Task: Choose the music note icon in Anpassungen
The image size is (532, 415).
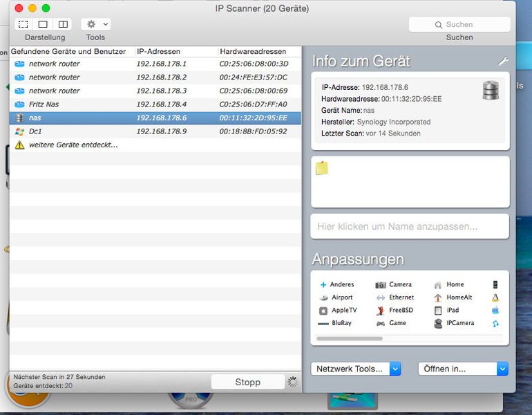Action: (x=495, y=323)
